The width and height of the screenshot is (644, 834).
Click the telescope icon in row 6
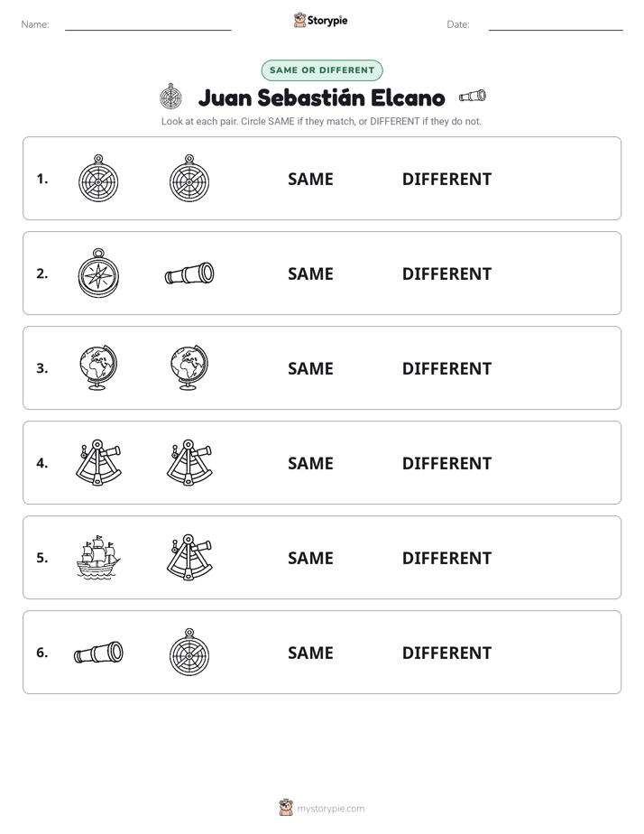pos(98,652)
